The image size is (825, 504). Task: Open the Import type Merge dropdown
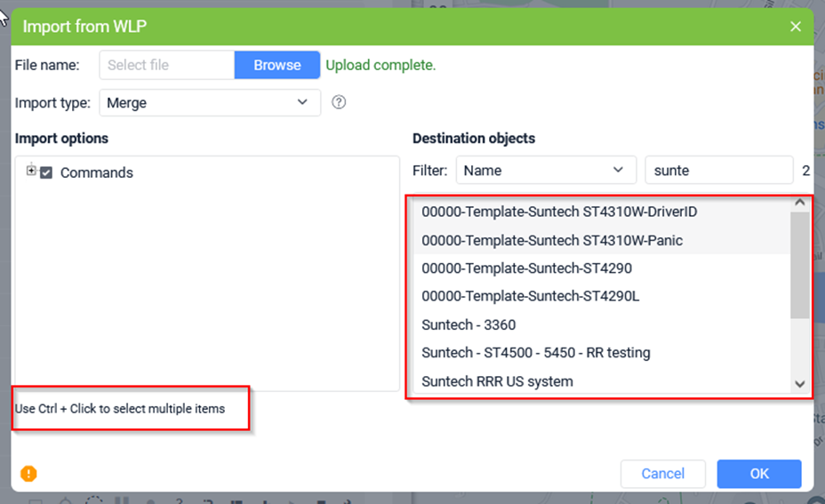click(x=210, y=102)
